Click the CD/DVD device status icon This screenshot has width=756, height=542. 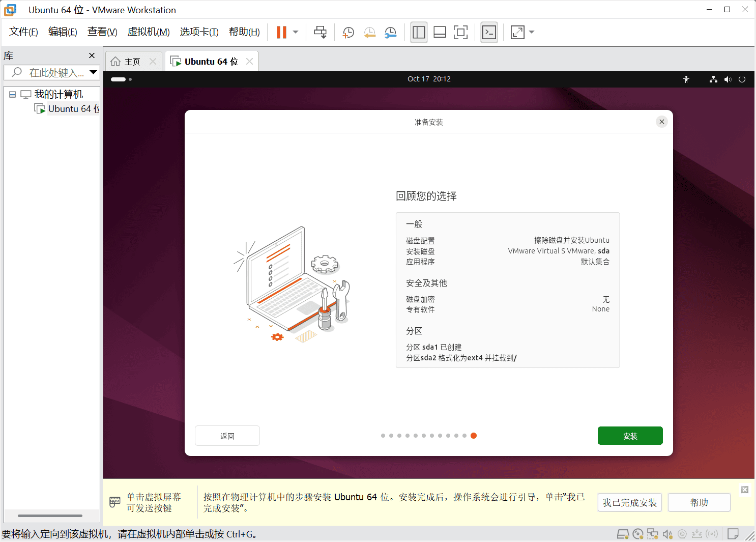638,534
